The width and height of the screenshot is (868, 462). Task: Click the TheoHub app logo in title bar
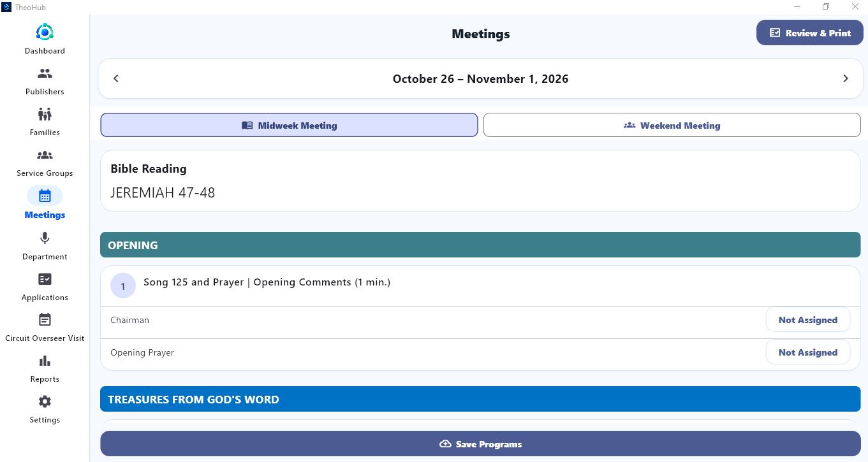coord(6,7)
